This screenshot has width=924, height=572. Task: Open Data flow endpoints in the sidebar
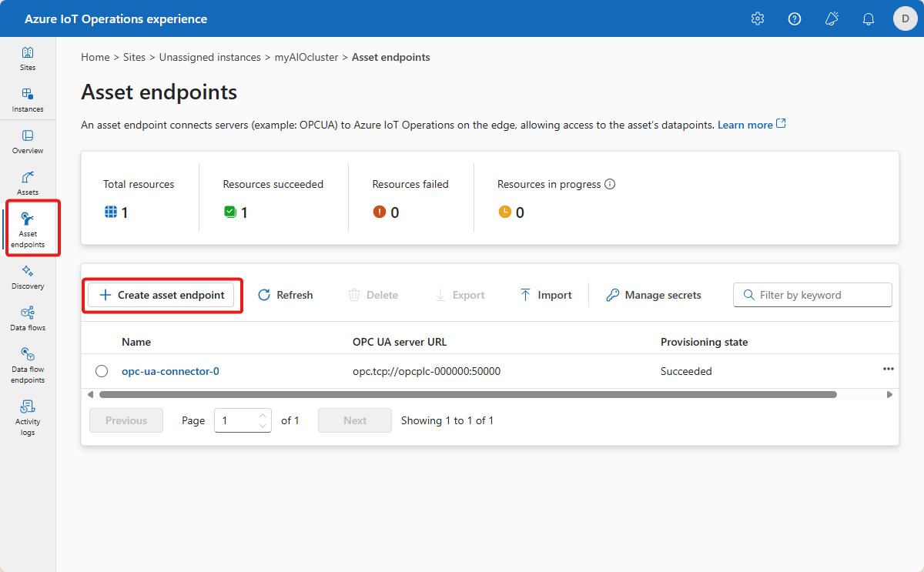coord(28,365)
